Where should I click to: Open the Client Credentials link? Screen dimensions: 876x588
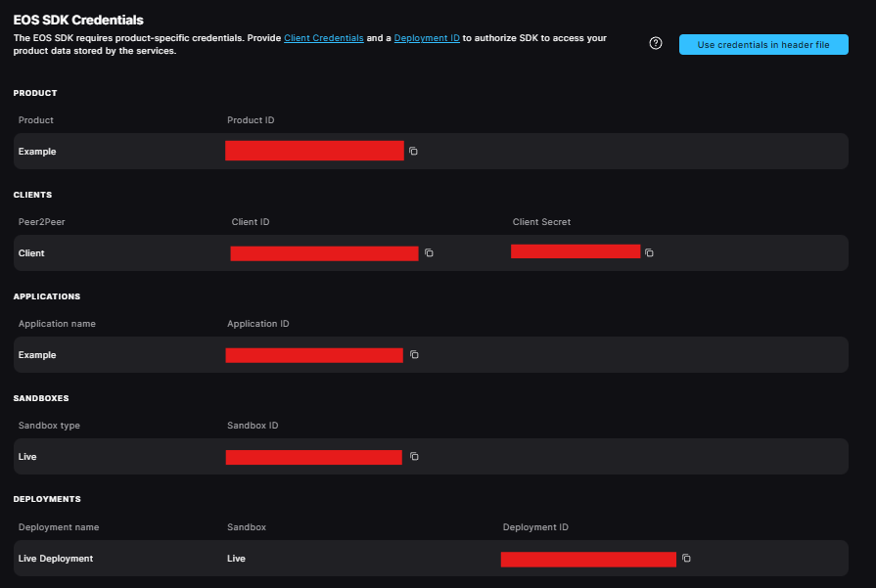323,38
